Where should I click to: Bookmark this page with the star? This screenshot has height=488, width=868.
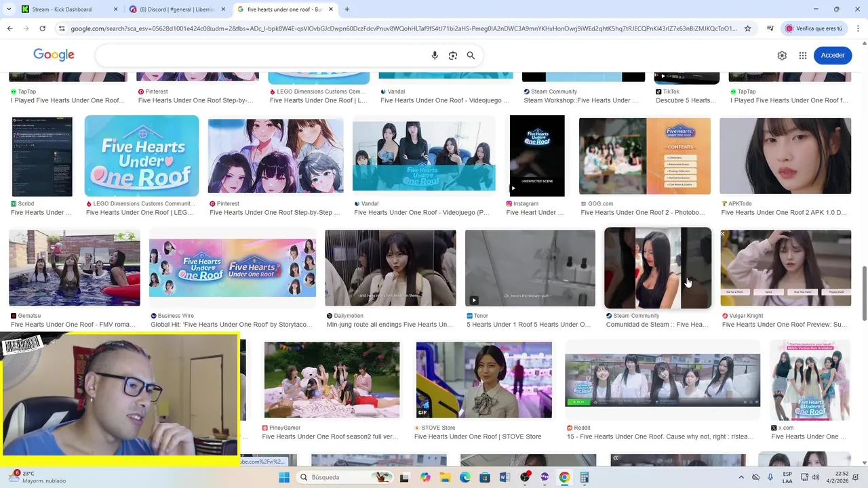(x=748, y=28)
